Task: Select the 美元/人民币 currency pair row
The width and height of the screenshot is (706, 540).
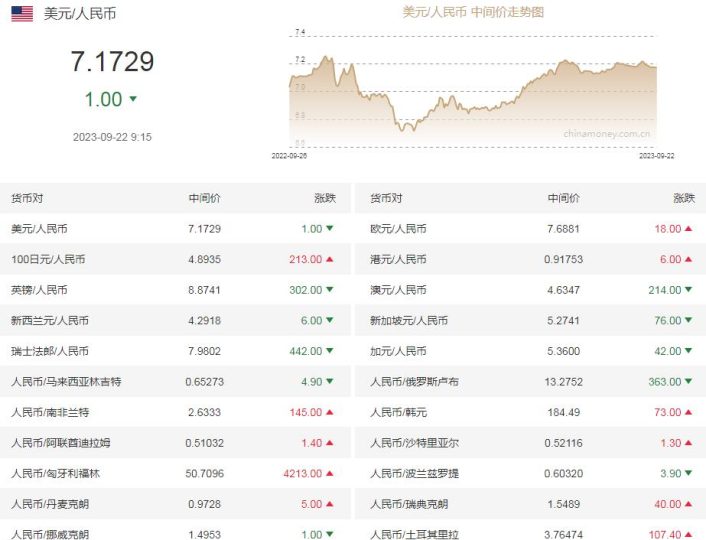Action: [175, 229]
